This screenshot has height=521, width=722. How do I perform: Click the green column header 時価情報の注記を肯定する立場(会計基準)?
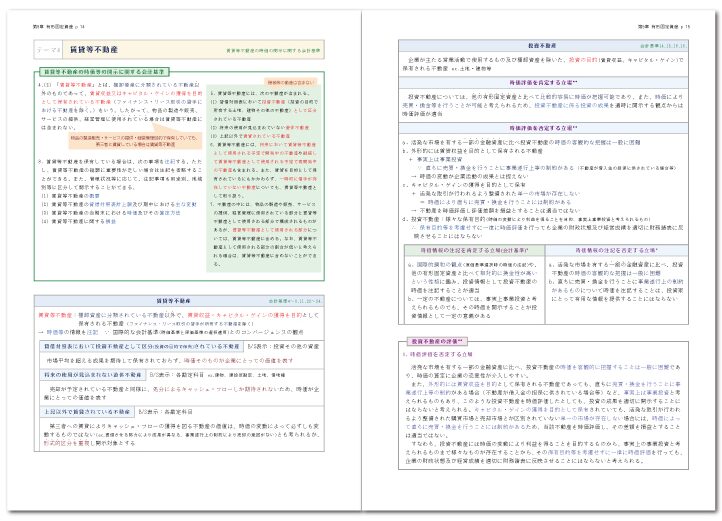(475, 250)
